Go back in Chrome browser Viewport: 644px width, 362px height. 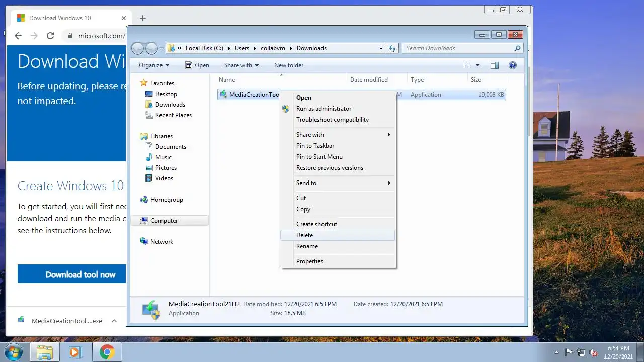(x=18, y=36)
